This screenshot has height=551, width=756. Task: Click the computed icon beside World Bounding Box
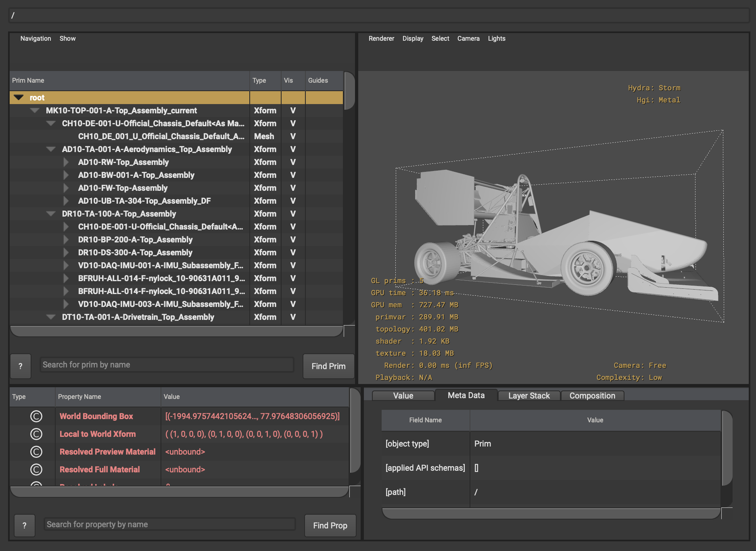tap(36, 416)
